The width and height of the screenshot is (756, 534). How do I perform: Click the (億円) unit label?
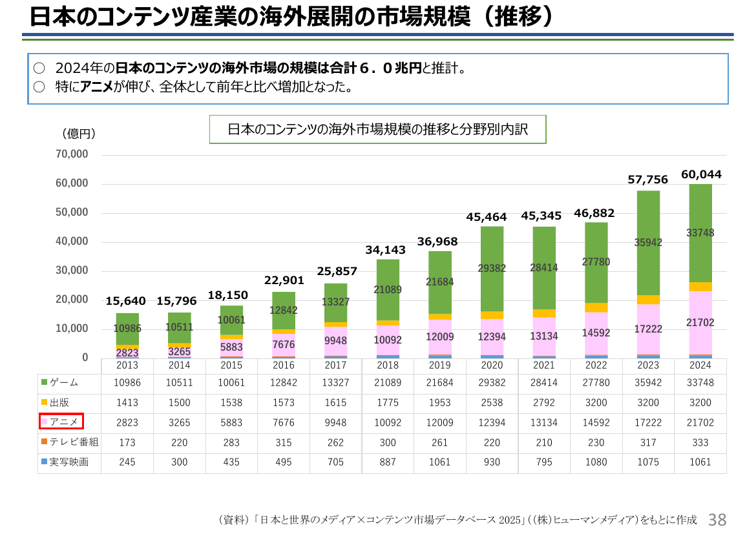[x=79, y=134]
